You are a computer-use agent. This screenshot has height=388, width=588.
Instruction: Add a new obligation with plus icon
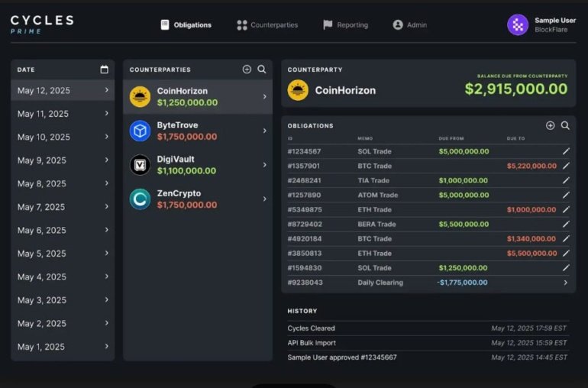550,125
